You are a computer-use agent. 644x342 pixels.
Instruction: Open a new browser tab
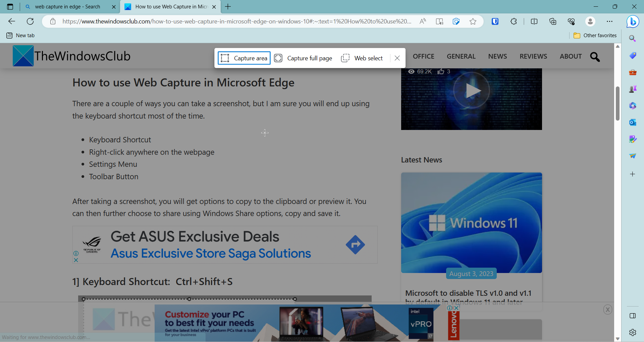pyautogui.click(x=228, y=7)
